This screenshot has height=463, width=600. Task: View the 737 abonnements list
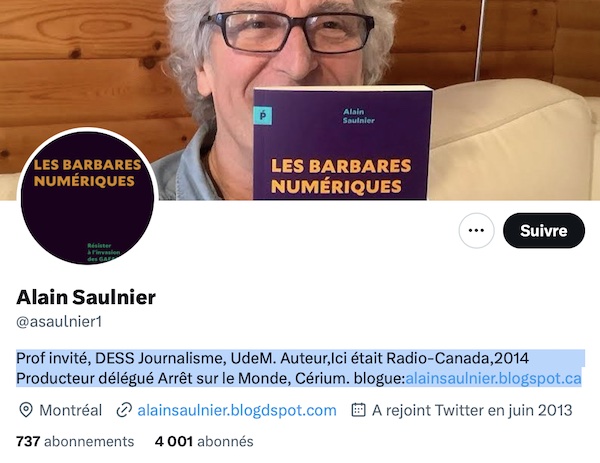click(x=75, y=441)
